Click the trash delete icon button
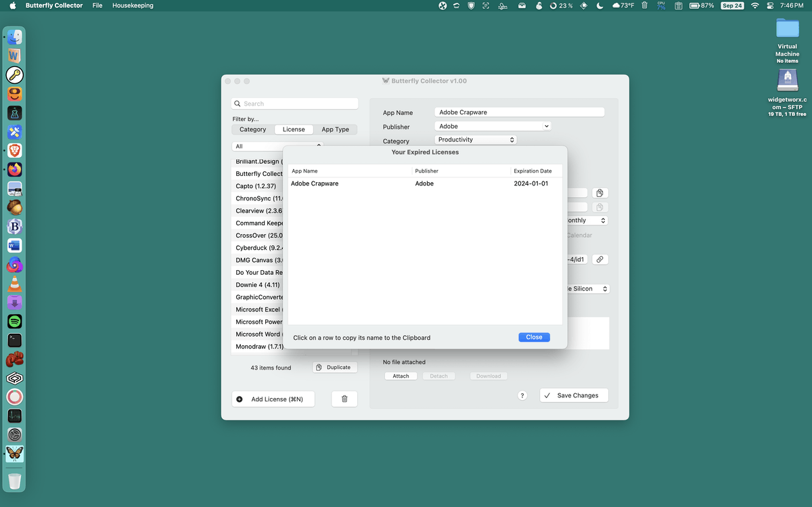The width and height of the screenshot is (812, 507). pyautogui.click(x=344, y=399)
